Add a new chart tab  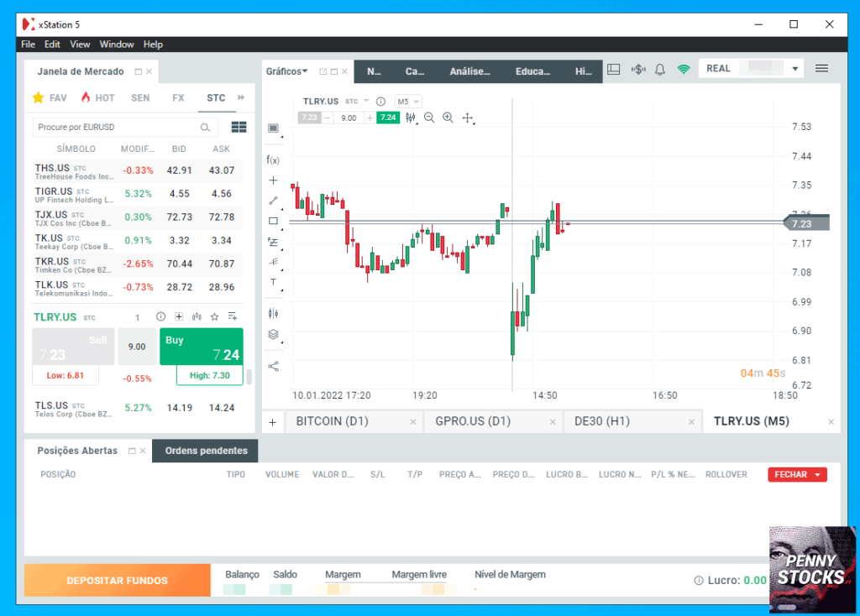click(273, 422)
